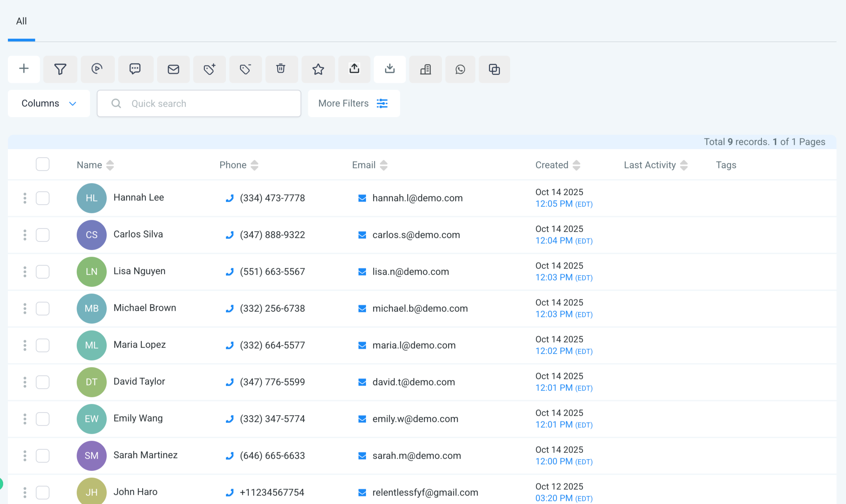Viewport: 846px width, 504px height.
Task: Open the More Filters panel
Action: tap(353, 103)
